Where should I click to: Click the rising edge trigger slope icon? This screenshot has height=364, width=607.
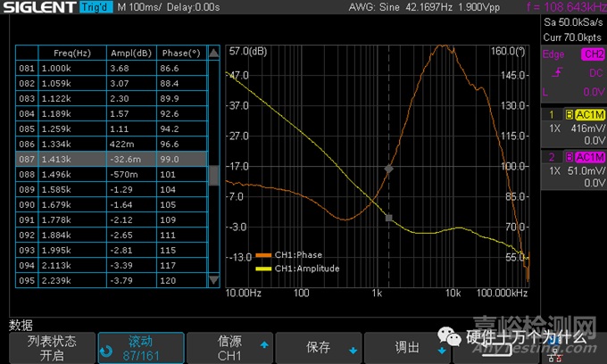pos(559,72)
